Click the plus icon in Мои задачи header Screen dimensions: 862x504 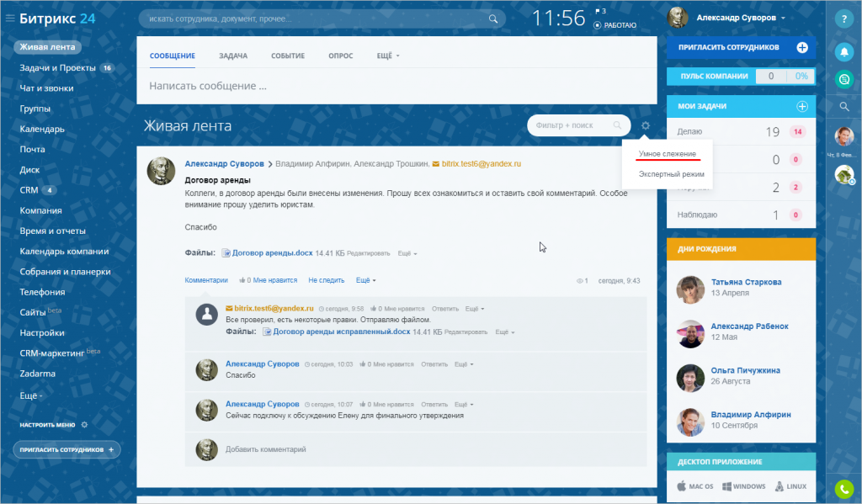[802, 106]
